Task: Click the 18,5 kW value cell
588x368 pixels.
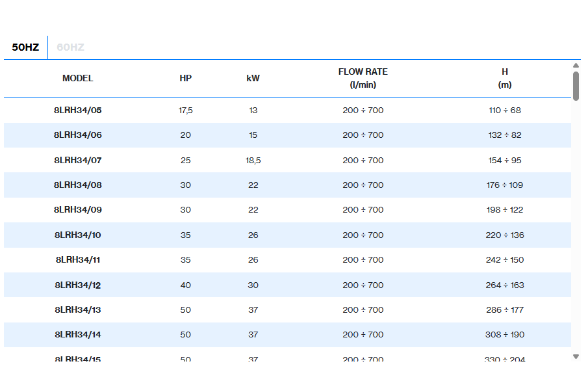Action: [x=253, y=161]
